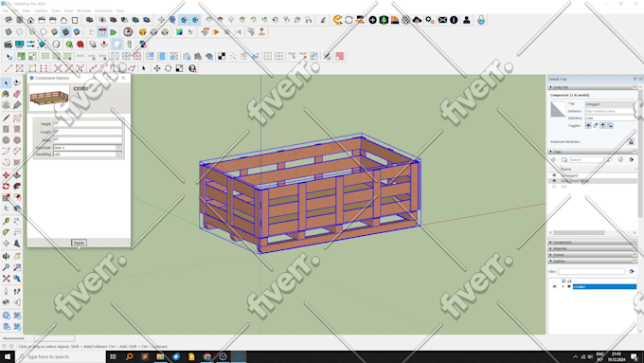Expand the Materials panel

(551, 248)
